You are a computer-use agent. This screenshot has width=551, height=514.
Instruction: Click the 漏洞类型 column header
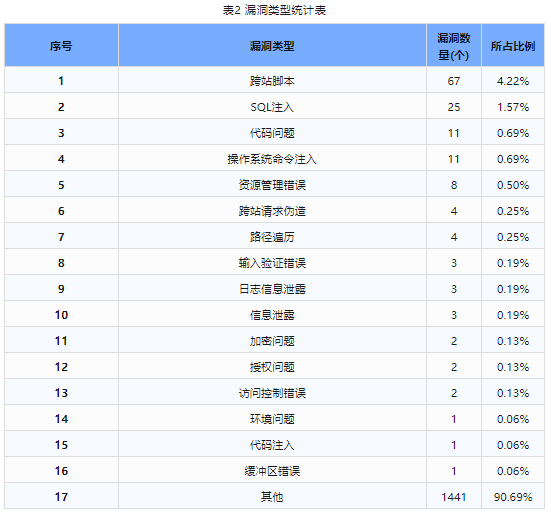pyautogui.click(x=272, y=46)
